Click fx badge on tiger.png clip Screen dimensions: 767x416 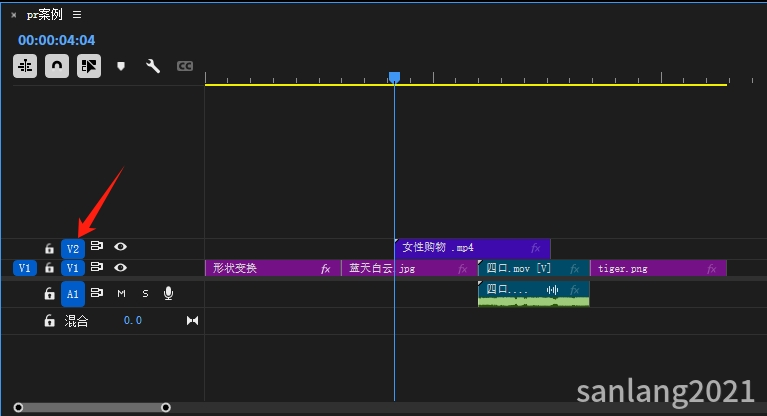click(x=712, y=269)
